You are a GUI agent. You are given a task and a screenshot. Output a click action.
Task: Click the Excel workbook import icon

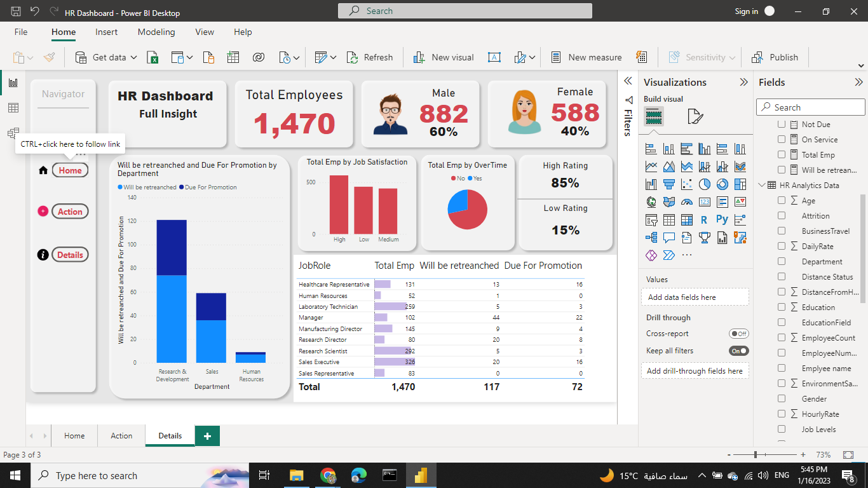point(153,57)
